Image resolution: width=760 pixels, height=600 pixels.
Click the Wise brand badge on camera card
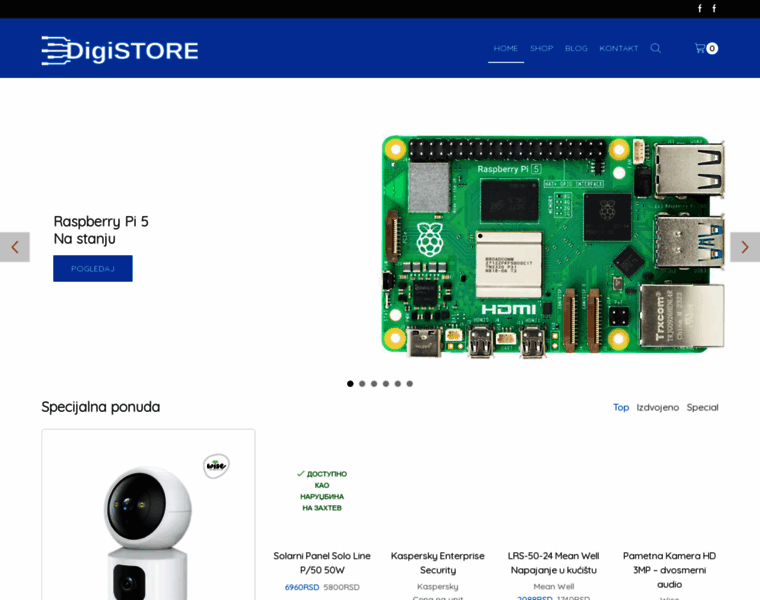216,466
